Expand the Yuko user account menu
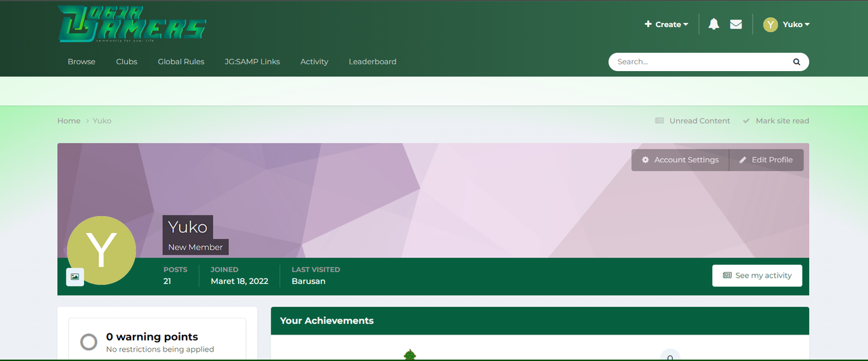Viewport: 868px width, 361px height. [796, 24]
